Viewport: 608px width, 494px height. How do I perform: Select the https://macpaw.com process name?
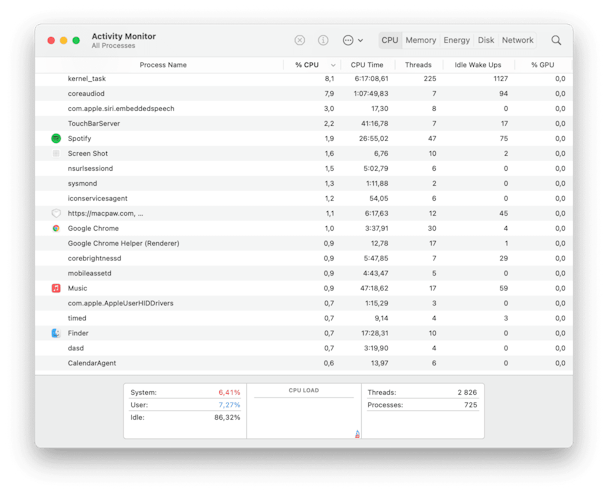tap(105, 213)
